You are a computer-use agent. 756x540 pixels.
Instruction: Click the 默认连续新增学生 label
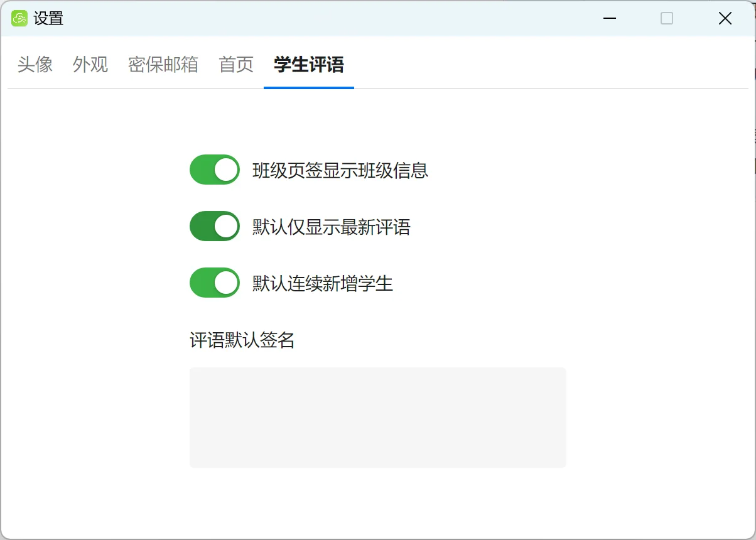(323, 283)
